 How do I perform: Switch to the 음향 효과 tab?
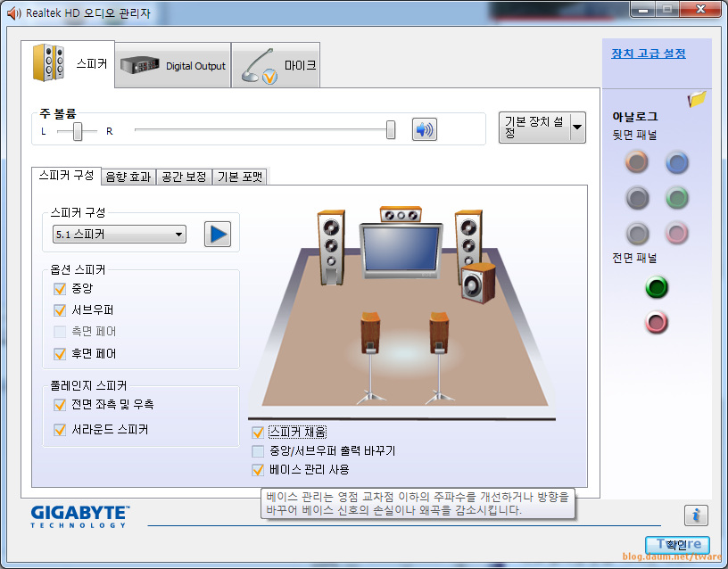coord(128,177)
